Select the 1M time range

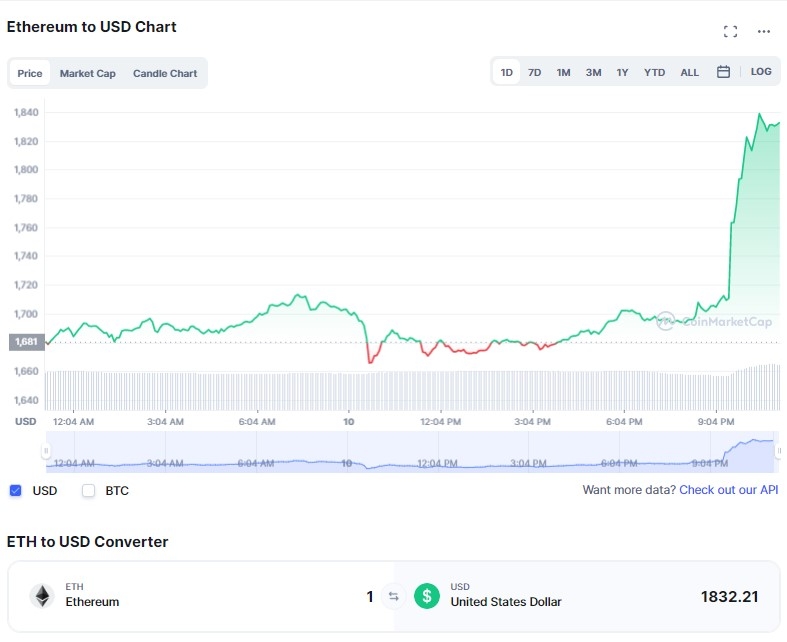[x=563, y=72]
